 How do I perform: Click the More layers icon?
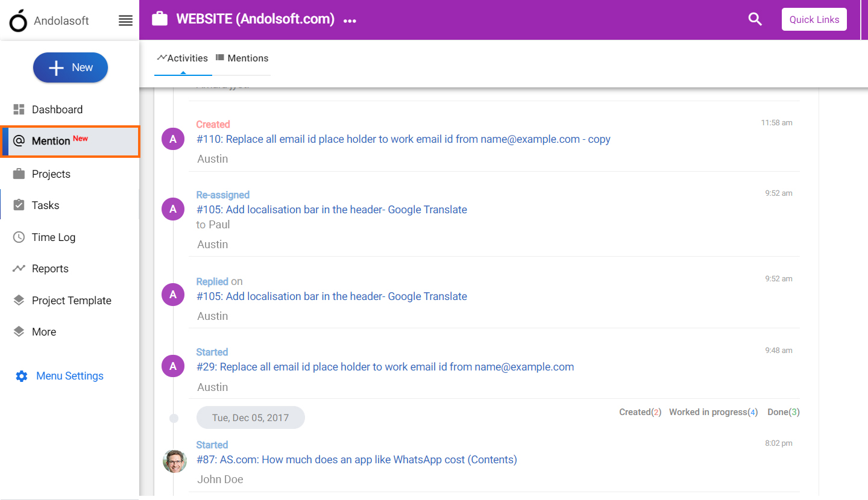pos(19,331)
